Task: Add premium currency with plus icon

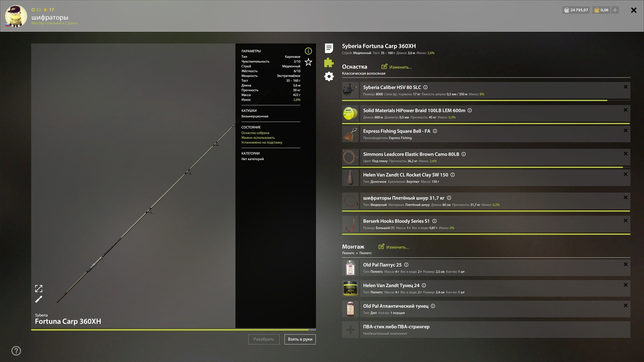Action: click(x=615, y=10)
